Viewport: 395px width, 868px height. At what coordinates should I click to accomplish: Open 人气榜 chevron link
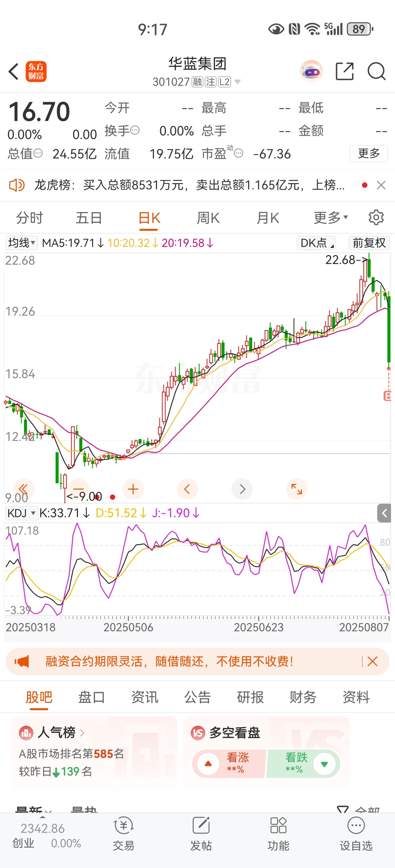click(82, 733)
